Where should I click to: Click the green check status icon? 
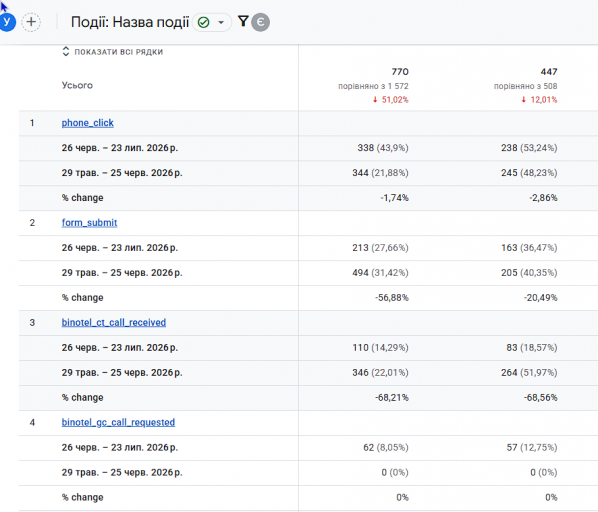[204, 22]
